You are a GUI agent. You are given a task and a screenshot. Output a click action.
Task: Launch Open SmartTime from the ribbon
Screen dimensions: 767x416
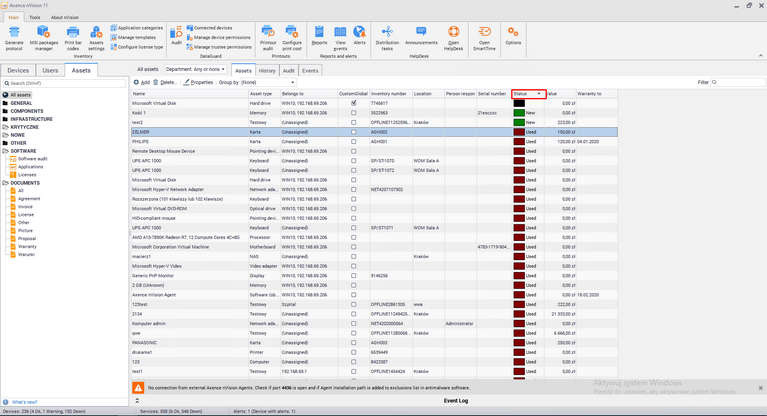(484, 33)
